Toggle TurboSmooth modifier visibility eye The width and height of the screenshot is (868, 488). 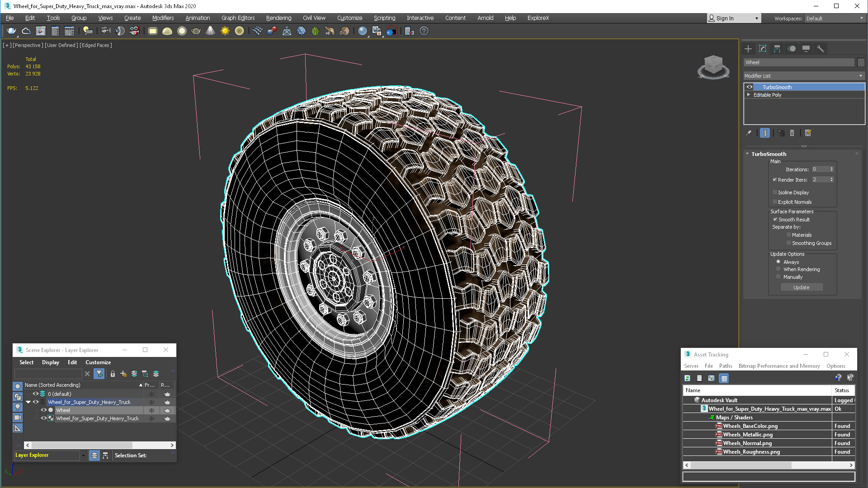click(750, 87)
